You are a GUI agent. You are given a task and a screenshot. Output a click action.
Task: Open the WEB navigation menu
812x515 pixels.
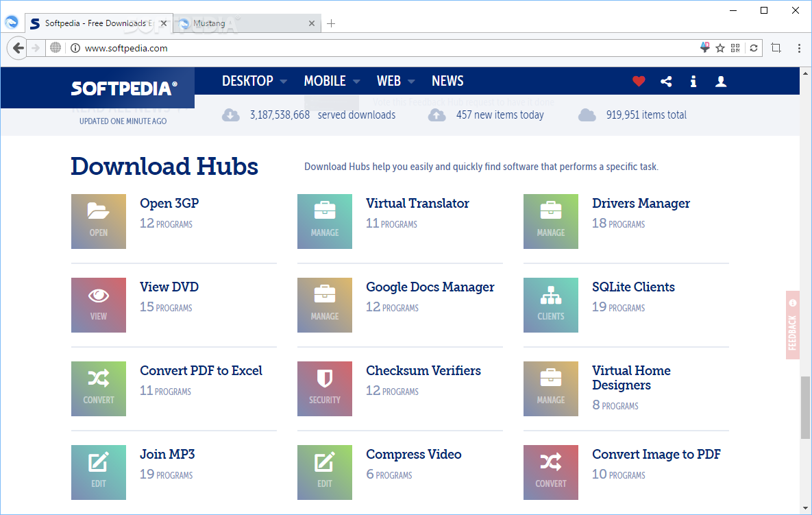coord(389,81)
